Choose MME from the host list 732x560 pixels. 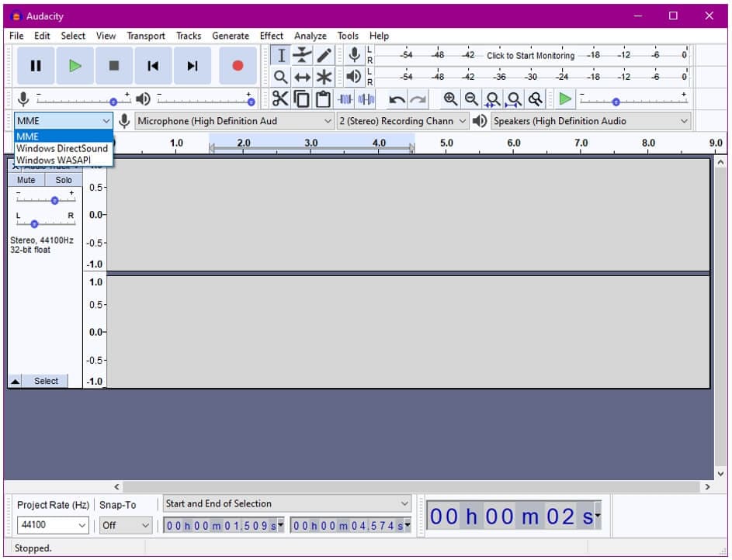coord(64,137)
